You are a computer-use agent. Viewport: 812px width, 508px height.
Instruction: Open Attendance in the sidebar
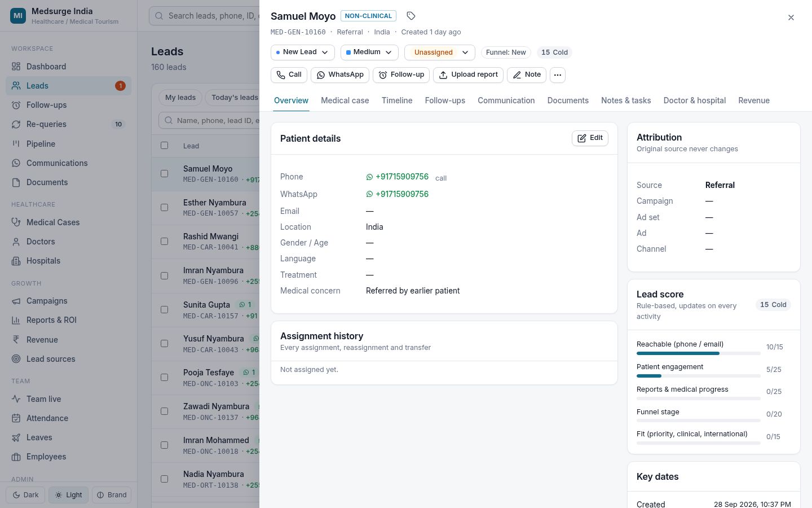click(68, 418)
